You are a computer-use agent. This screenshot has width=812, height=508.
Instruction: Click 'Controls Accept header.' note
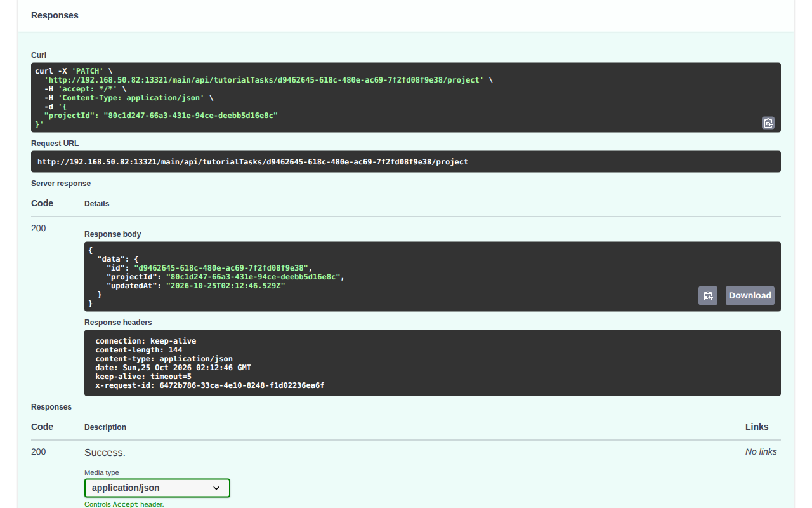pyautogui.click(x=124, y=504)
